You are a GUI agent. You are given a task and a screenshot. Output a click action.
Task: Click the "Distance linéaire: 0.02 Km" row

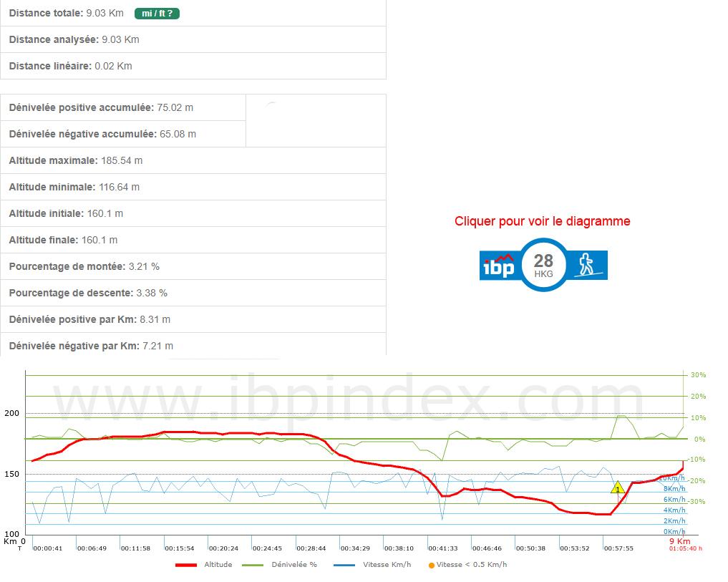coord(193,66)
